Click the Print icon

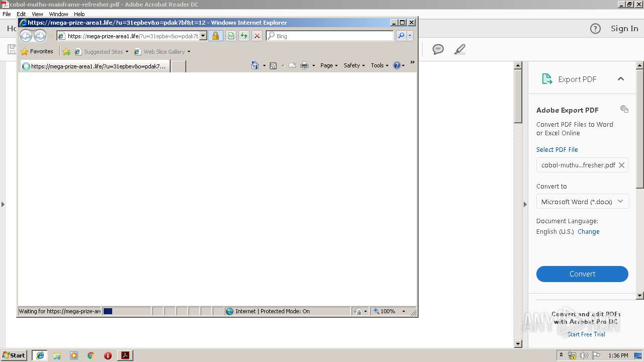point(304,65)
